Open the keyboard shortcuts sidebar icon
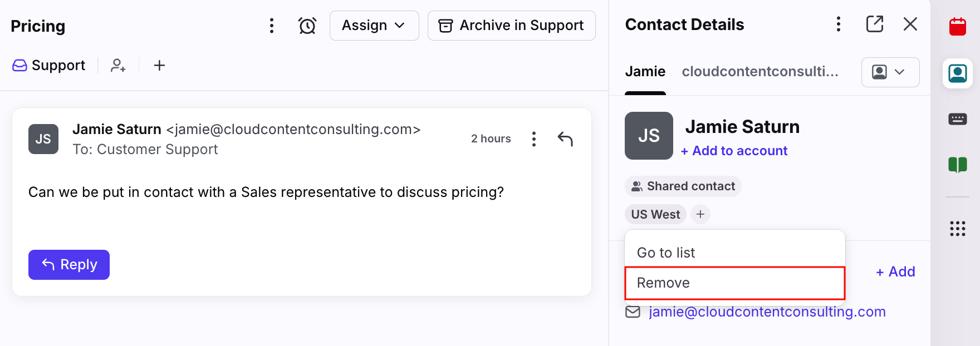Screen dimensions: 980x346 click(958, 119)
